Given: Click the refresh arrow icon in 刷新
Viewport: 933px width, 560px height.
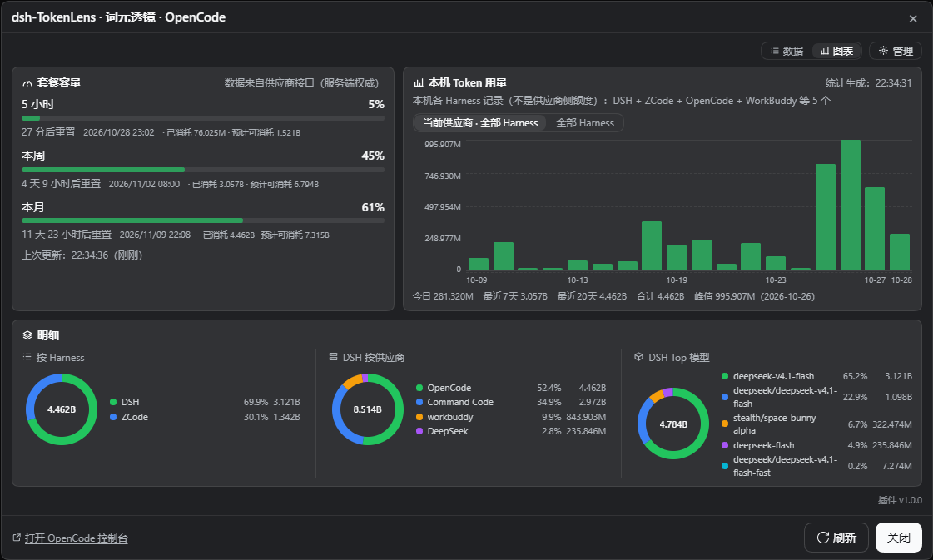Looking at the screenshot, I should point(823,538).
